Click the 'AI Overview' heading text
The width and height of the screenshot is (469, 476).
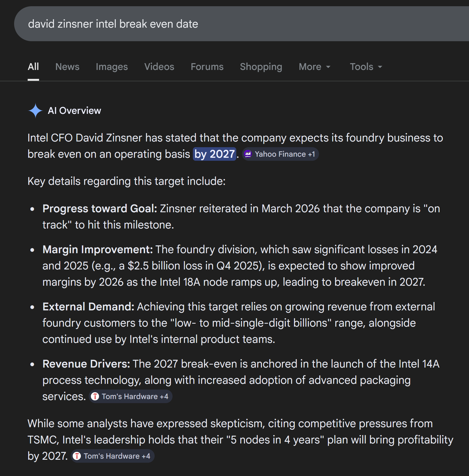click(74, 111)
